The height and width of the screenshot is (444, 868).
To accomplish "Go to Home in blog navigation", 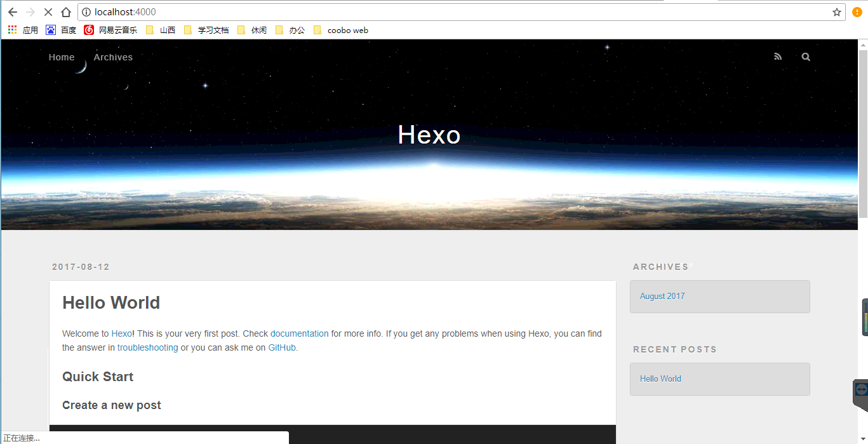I will pyautogui.click(x=62, y=57).
